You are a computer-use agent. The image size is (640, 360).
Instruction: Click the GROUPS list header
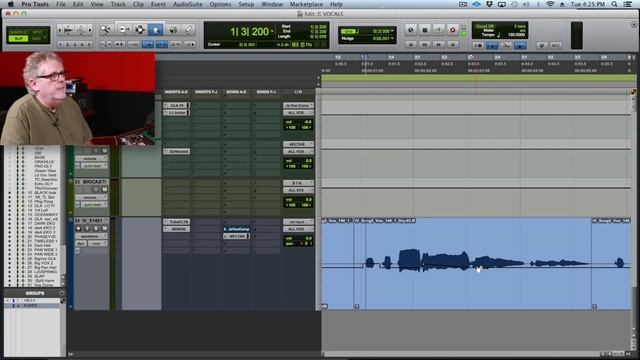[35, 293]
